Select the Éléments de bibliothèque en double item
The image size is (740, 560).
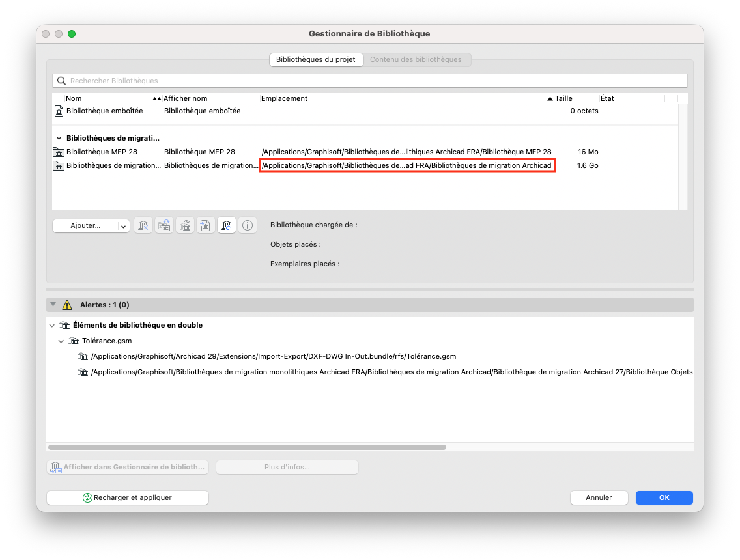[137, 325]
